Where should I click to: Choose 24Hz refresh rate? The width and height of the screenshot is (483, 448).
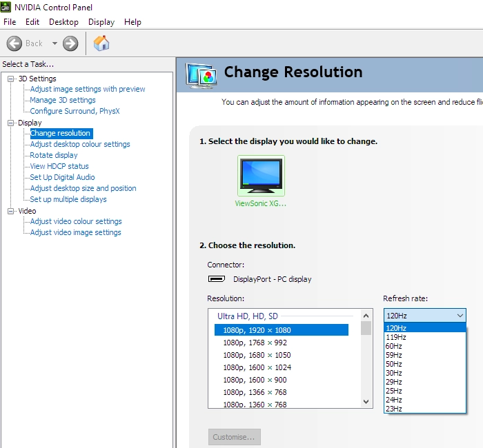coord(425,400)
